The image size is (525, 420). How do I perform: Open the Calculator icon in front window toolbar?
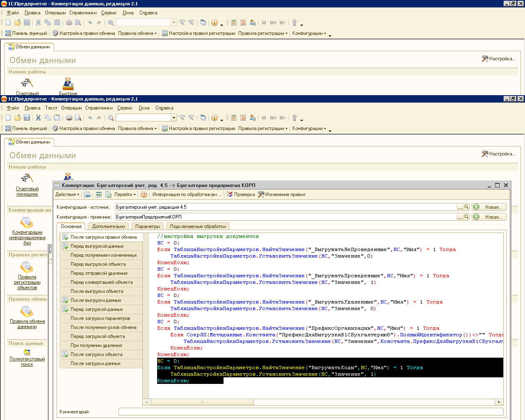pyautogui.click(x=233, y=118)
